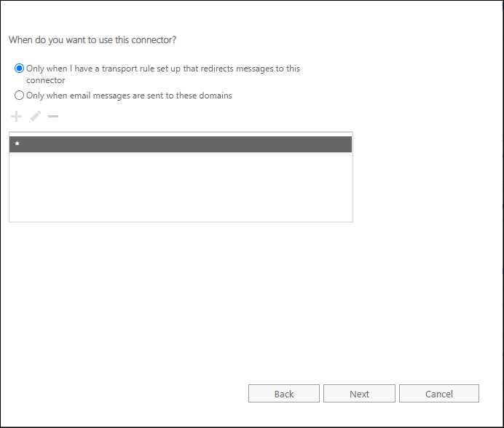Go to previous step with Back
This screenshot has width=504, height=428.
click(284, 394)
